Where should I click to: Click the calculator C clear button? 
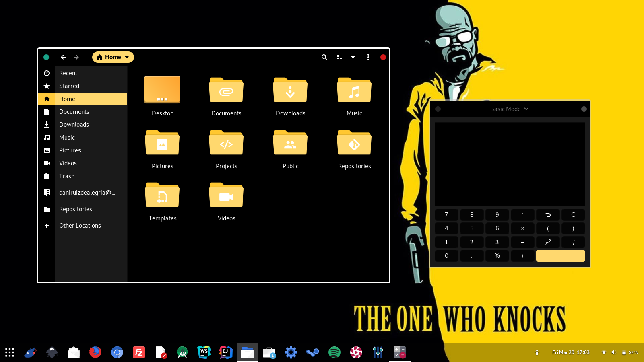(x=573, y=215)
